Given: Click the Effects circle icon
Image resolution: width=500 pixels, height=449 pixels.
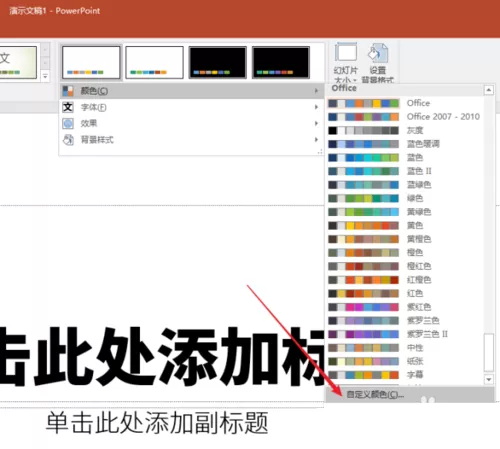Looking at the screenshot, I should [x=68, y=123].
